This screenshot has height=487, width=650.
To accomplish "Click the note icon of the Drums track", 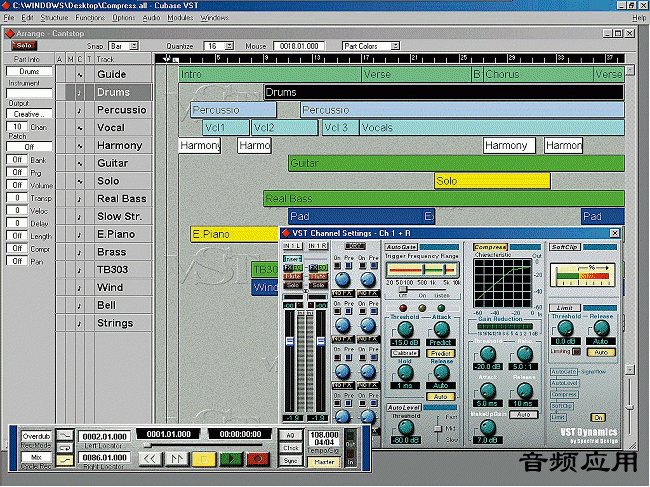I will [80, 92].
